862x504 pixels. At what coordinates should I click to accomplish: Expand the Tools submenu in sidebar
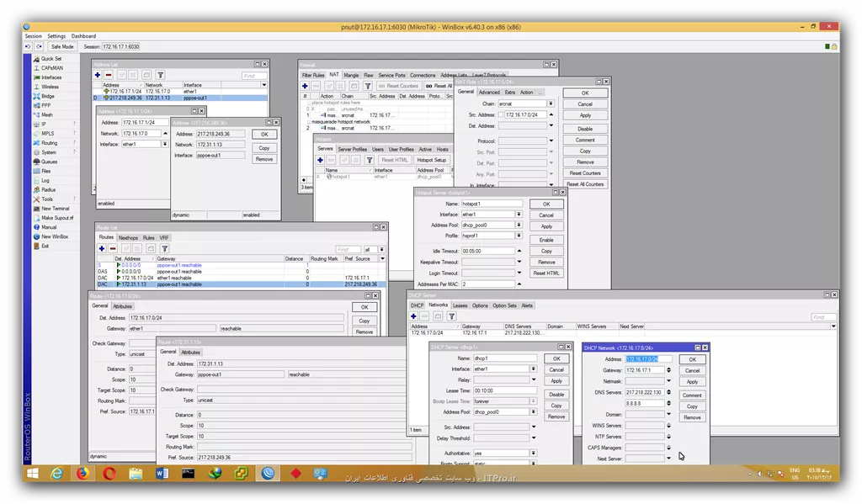coord(75,199)
